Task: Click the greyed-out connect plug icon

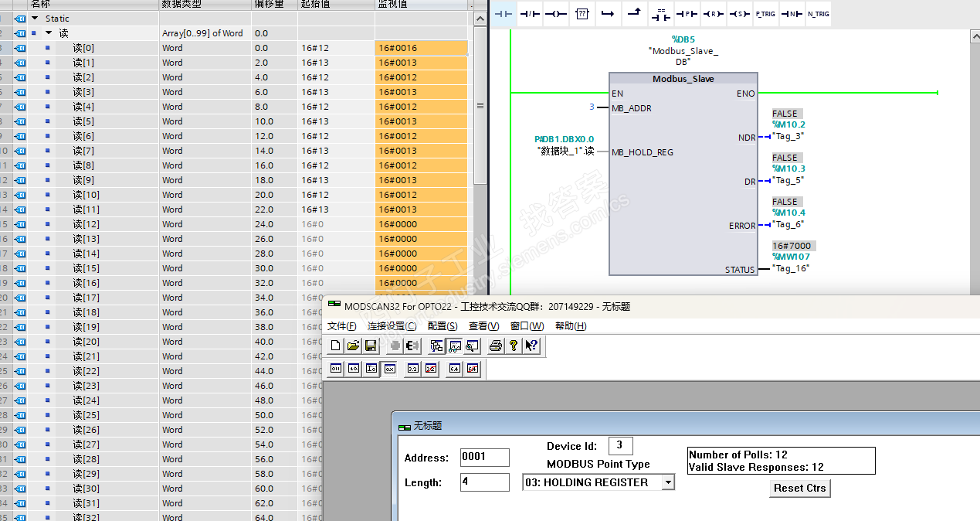Action: coord(395,346)
